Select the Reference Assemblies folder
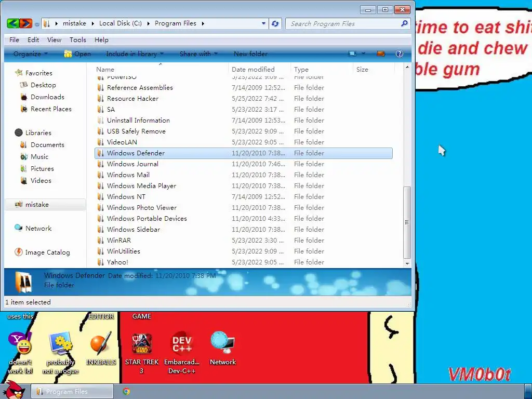Viewport: 532px width, 399px height. pyautogui.click(x=243, y=87)
